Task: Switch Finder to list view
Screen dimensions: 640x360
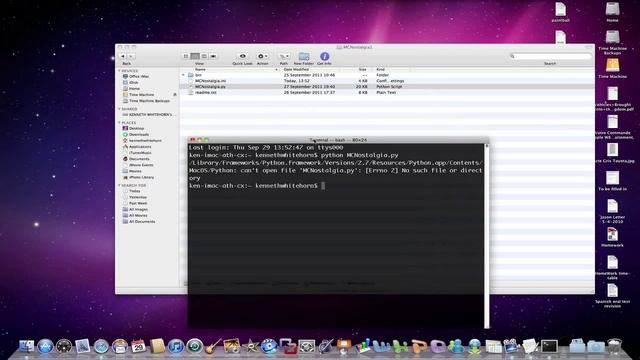Action: pyautogui.click(x=195, y=56)
